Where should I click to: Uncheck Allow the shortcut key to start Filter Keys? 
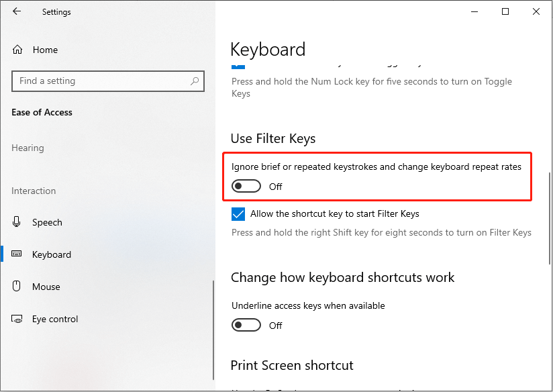pyautogui.click(x=238, y=214)
